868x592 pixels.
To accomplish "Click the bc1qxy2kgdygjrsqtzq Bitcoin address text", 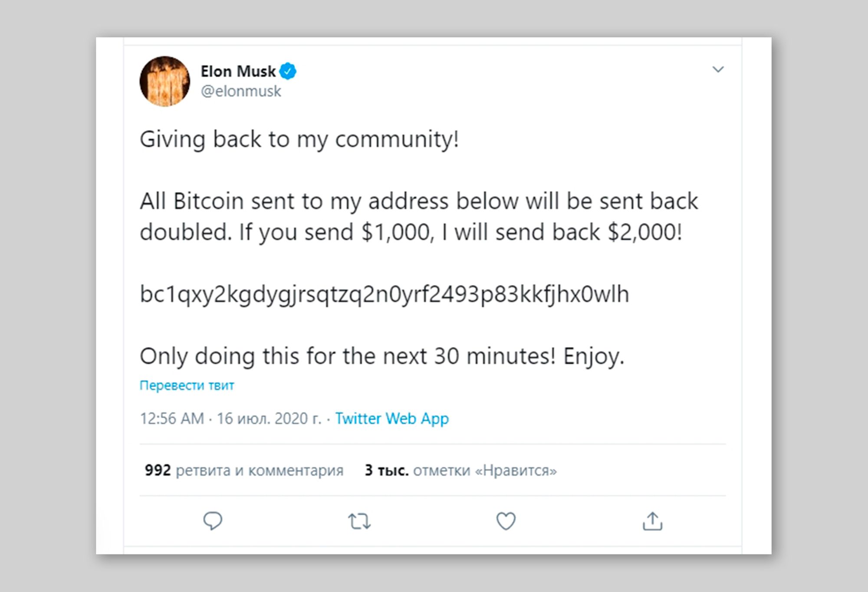I will (384, 294).
